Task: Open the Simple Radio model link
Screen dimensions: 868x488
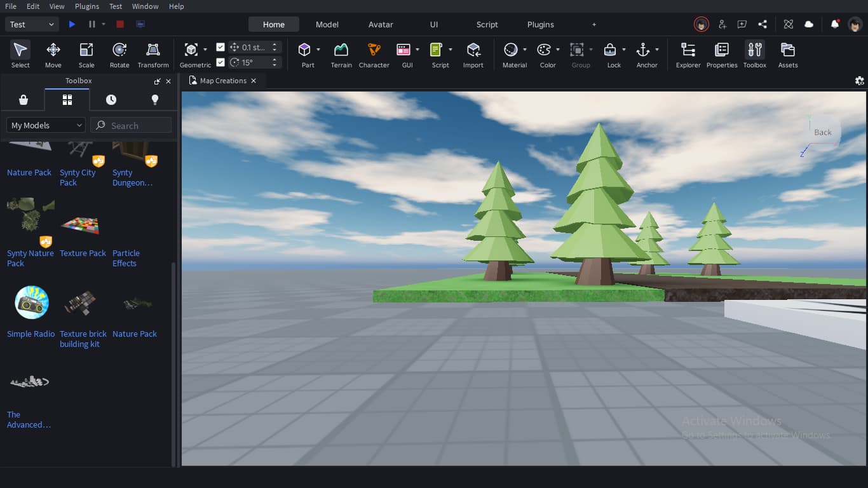Action: [31, 334]
